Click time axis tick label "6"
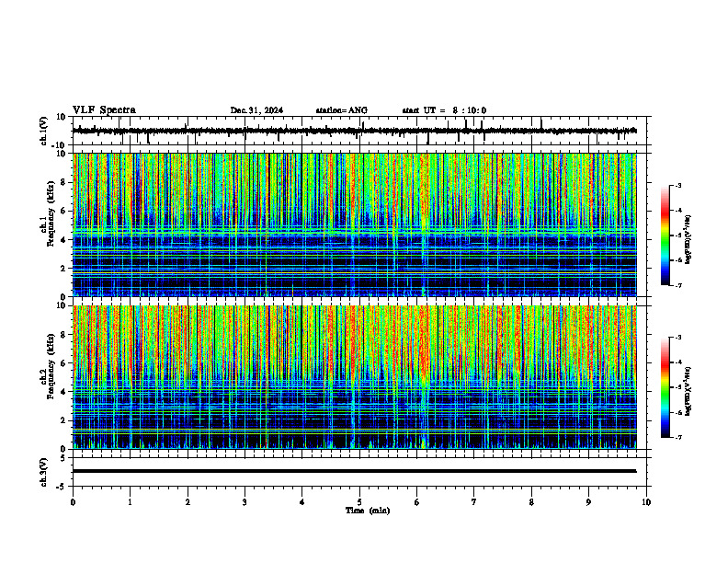The height and width of the screenshot is (563, 728). [417, 502]
